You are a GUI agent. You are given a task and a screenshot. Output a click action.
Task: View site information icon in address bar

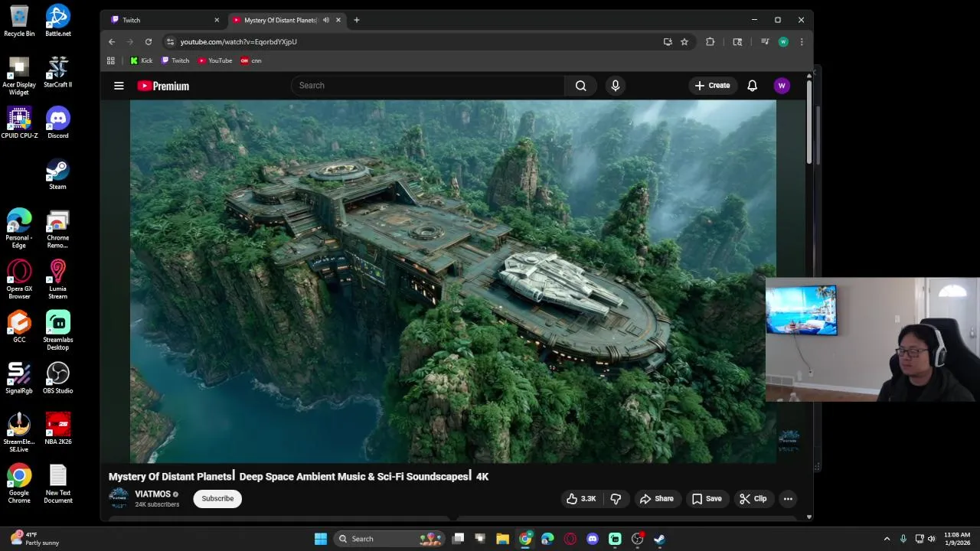(x=171, y=42)
